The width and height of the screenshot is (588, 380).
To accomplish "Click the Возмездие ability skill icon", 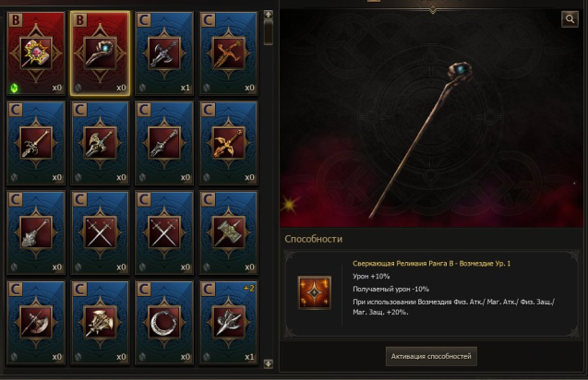I will [314, 292].
